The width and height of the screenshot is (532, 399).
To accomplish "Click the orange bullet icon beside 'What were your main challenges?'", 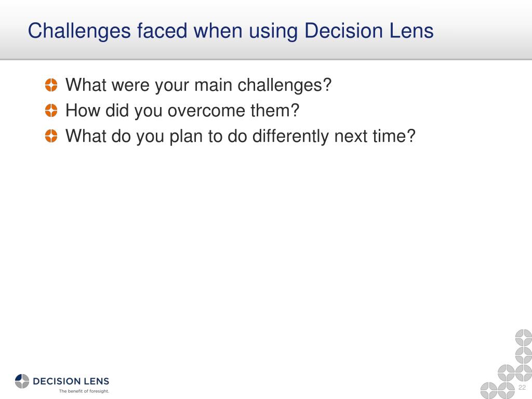I will [x=51, y=85].
